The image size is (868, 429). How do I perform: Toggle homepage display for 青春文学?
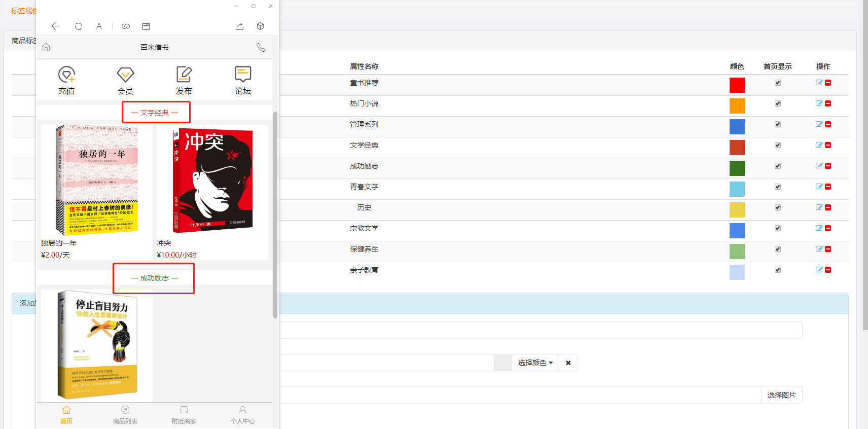pos(778,187)
